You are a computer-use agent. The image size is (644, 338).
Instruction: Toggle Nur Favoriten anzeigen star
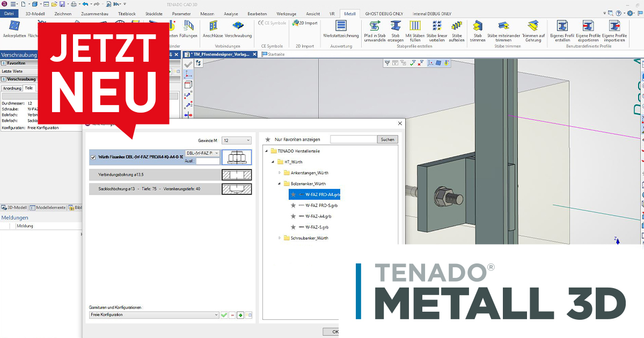click(268, 139)
